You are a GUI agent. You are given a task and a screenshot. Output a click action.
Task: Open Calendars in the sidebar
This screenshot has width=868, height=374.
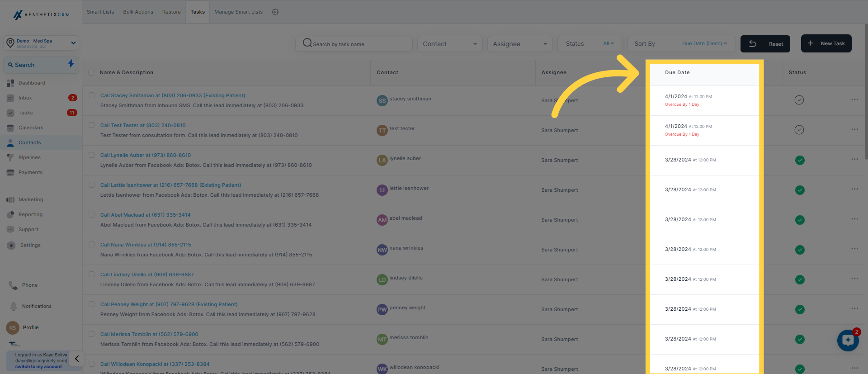[31, 128]
